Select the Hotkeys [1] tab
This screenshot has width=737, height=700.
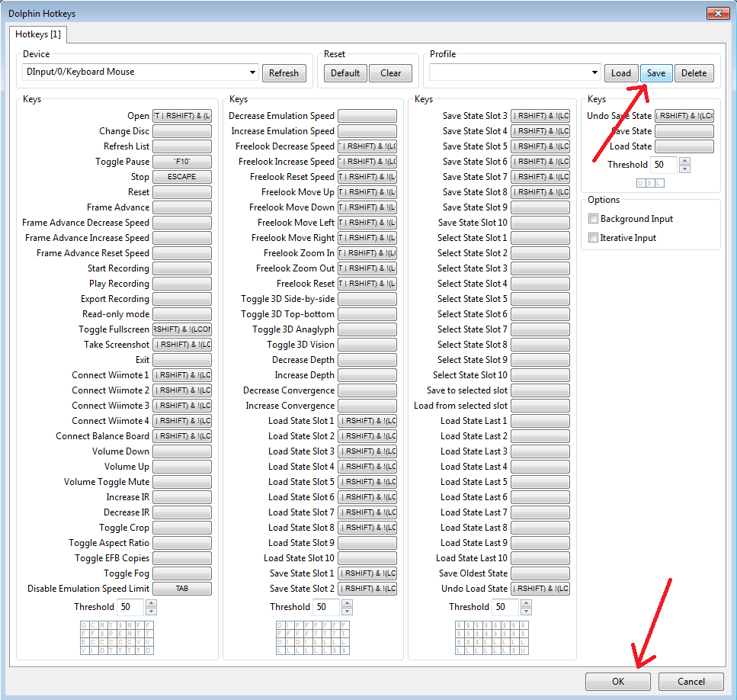[x=38, y=34]
